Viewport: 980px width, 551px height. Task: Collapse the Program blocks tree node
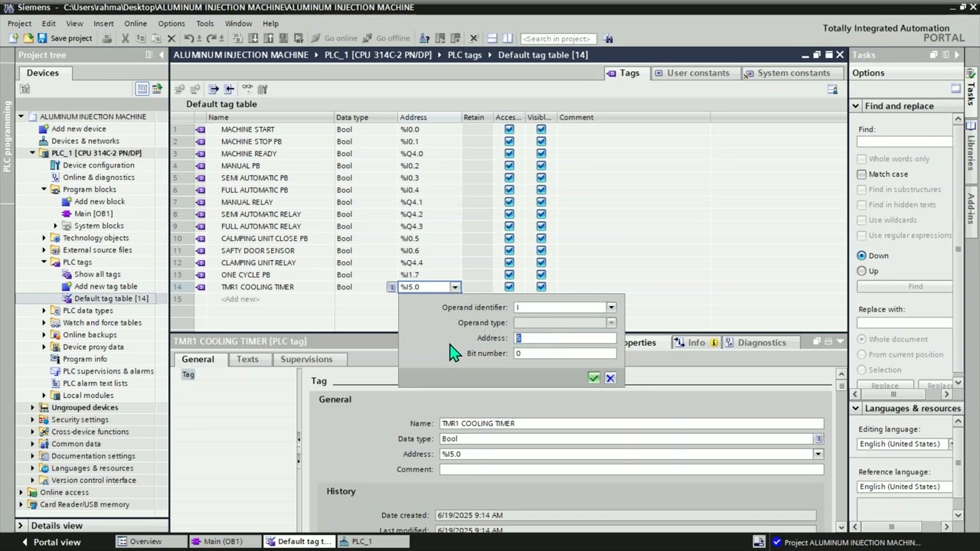coord(44,190)
